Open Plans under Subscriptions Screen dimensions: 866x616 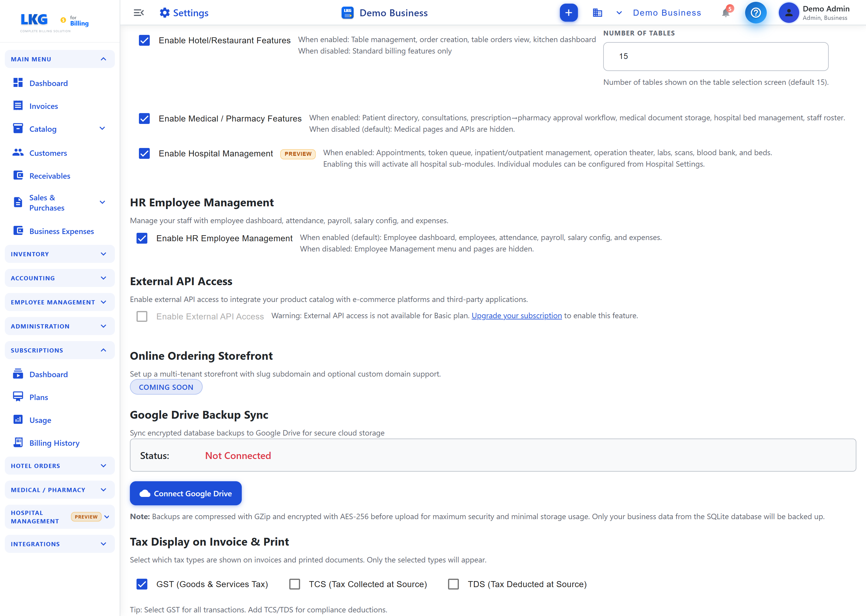(39, 397)
